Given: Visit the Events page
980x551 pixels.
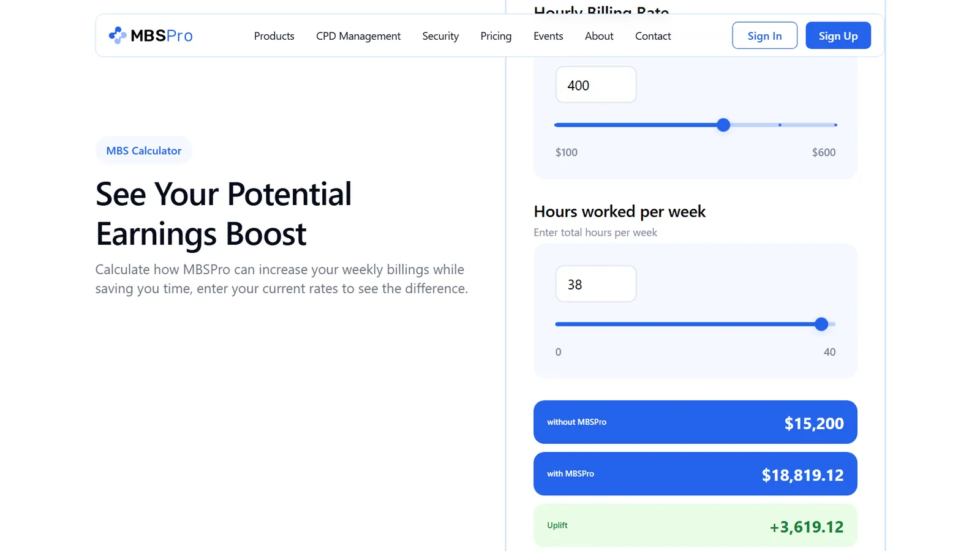Looking at the screenshot, I should pos(548,36).
